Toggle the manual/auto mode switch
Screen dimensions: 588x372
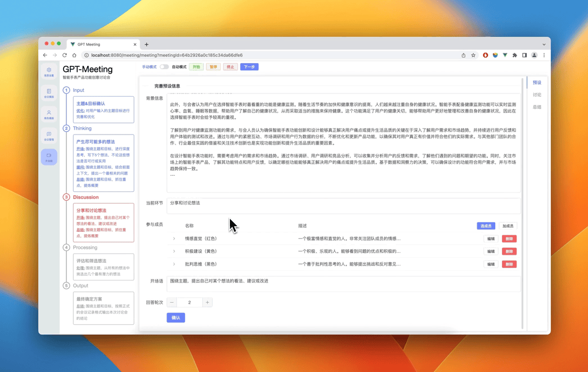pyautogui.click(x=164, y=67)
